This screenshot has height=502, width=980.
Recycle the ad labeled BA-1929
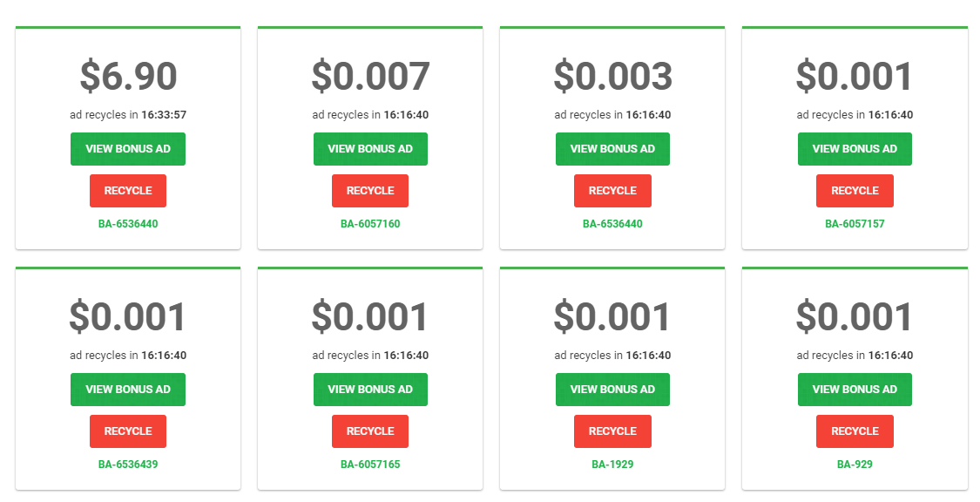tap(612, 431)
